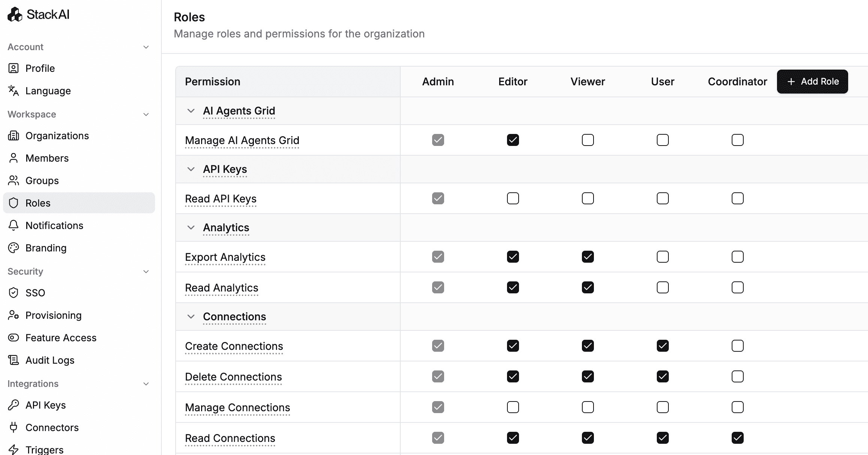Disable Read Analytics for Viewer role

click(x=588, y=287)
